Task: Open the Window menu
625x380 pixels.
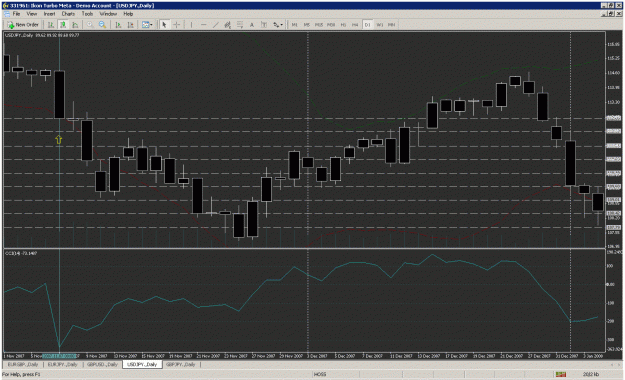Action: point(108,14)
